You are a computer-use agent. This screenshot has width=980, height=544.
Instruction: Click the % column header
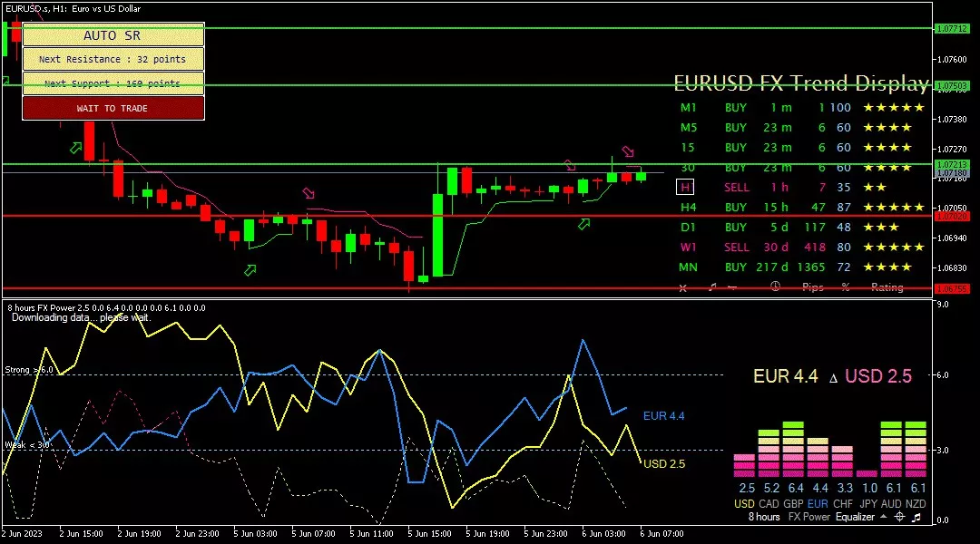pos(845,287)
